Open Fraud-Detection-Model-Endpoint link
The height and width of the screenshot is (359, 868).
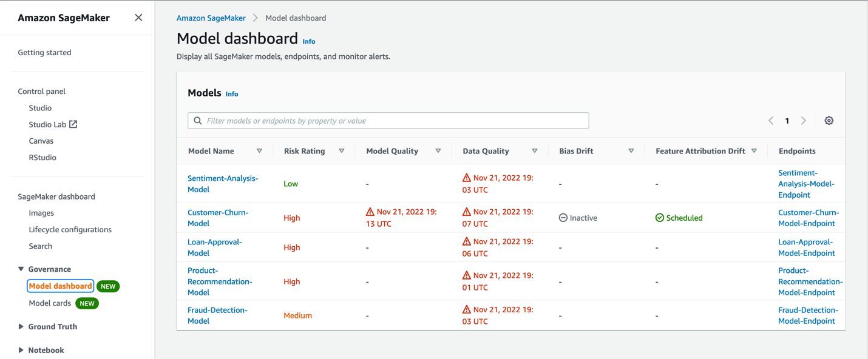coord(808,315)
